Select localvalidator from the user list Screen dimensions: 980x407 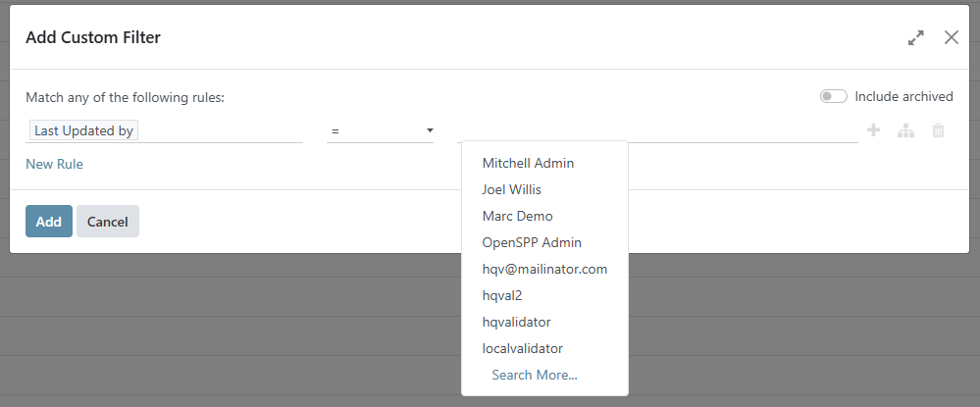[x=522, y=348]
